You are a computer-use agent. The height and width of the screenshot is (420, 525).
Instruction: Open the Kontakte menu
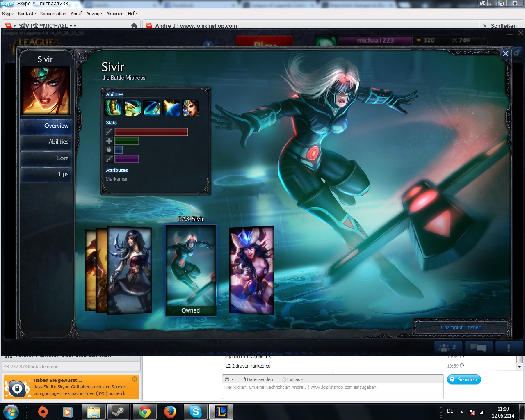click(x=27, y=14)
